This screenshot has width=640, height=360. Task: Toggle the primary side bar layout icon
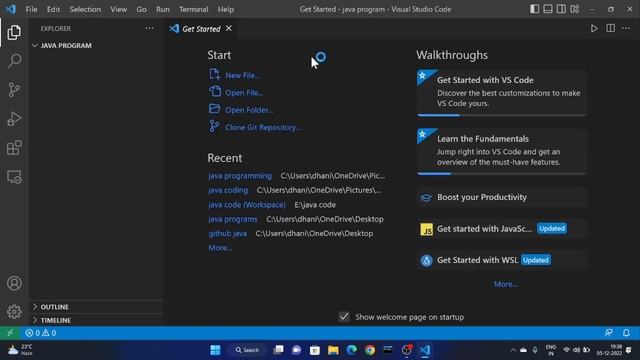click(x=534, y=9)
